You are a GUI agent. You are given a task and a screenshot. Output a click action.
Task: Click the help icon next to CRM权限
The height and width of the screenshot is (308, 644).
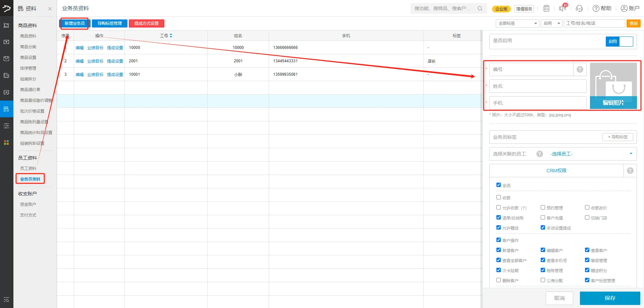(x=630, y=171)
